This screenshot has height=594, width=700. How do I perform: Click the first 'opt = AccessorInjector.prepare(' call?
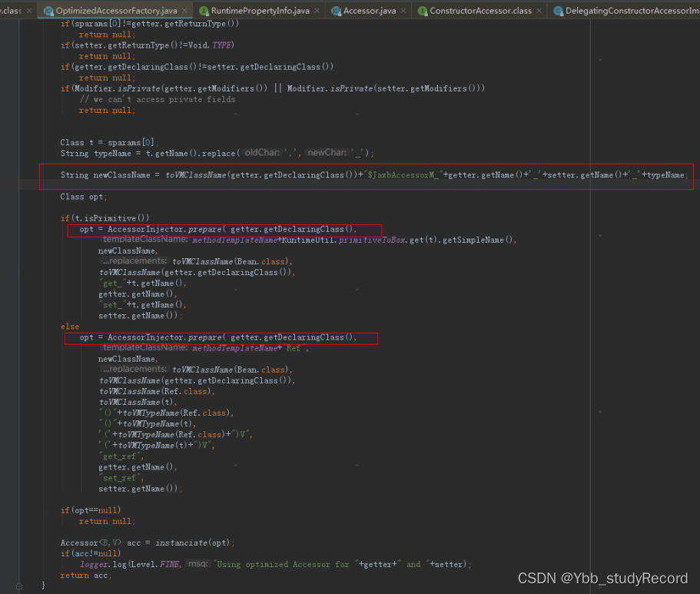[153, 229]
